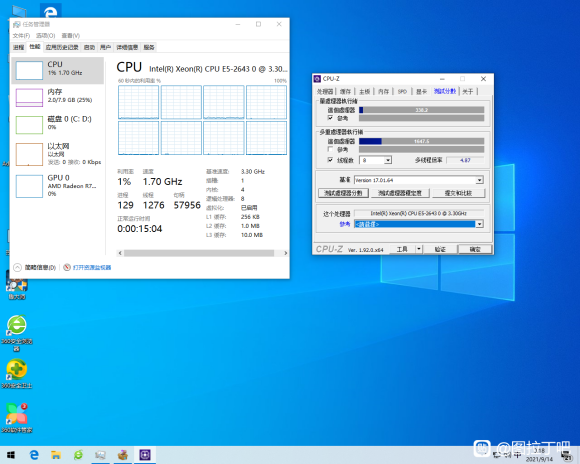Select GPU 0 AMD Radeon entry
The width and height of the screenshot is (580, 464).
[x=58, y=186]
